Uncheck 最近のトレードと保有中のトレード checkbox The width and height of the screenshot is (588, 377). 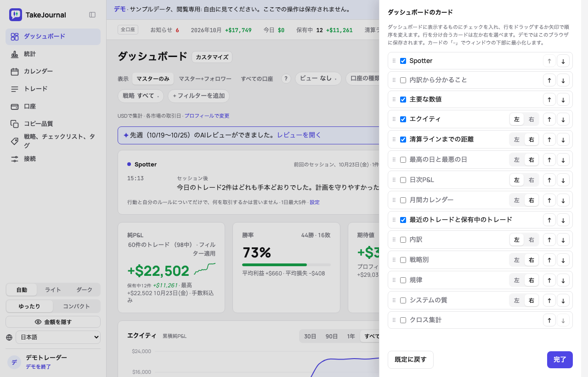click(x=403, y=220)
